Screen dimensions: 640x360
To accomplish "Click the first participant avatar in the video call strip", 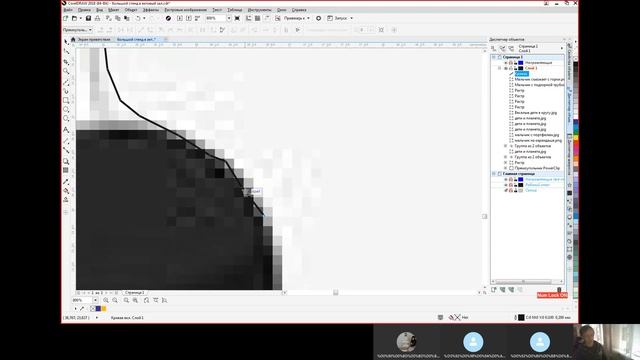I will click(407, 342).
